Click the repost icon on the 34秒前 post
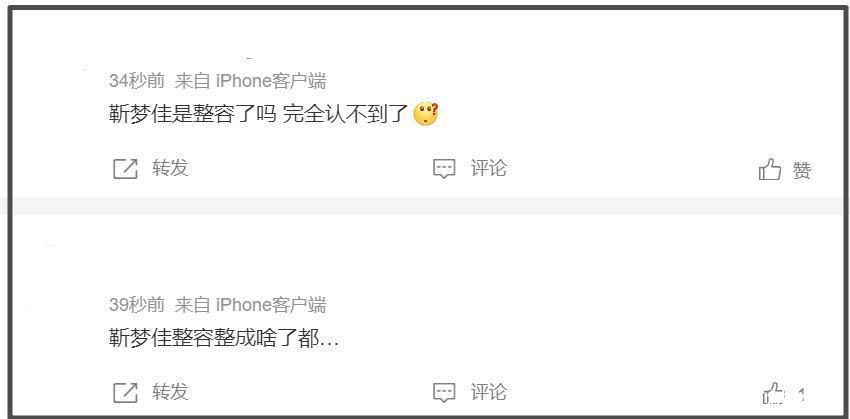 pyautogui.click(x=125, y=169)
